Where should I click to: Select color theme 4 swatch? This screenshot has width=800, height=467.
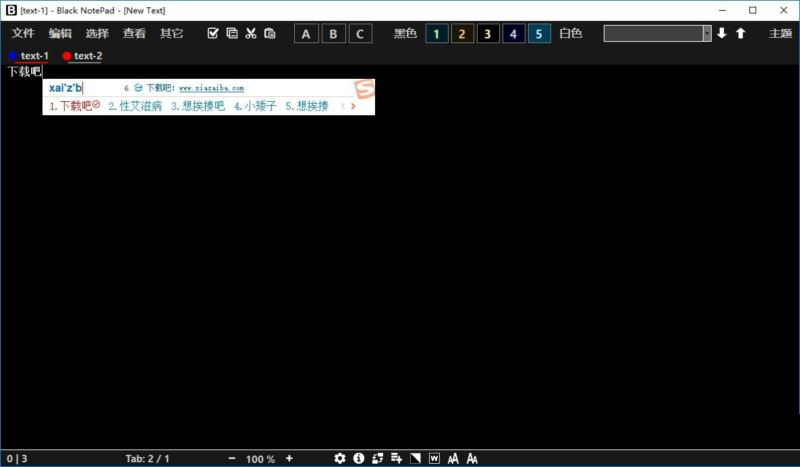[513, 34]
